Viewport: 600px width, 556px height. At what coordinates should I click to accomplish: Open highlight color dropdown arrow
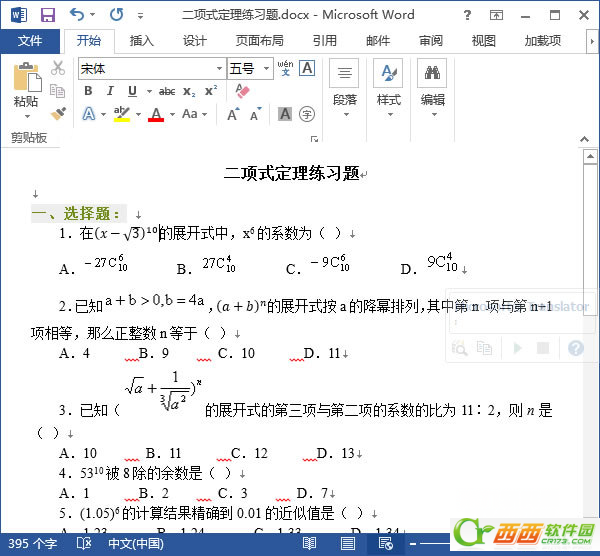point(138,114)
